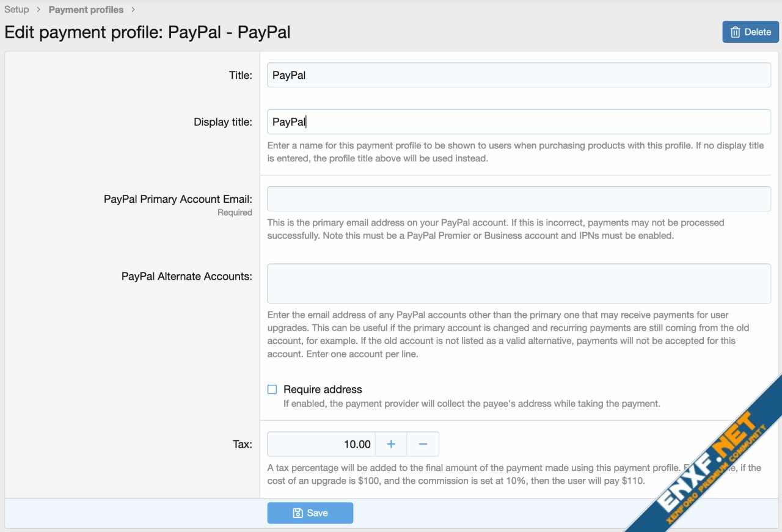The image size is (782, 532).
Task: Click the Require address label text
Action: [323, 389]
